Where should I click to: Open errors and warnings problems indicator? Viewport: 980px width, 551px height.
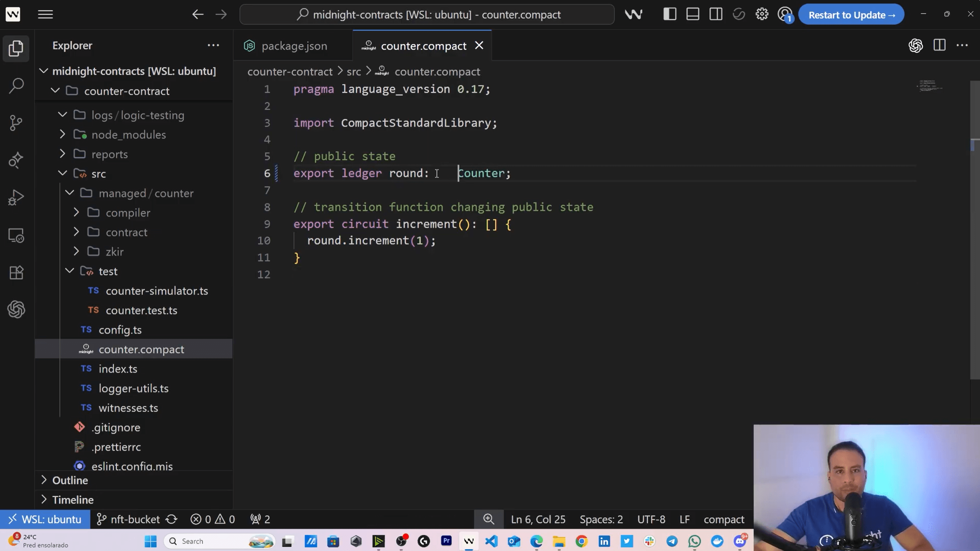pos(213,519)
